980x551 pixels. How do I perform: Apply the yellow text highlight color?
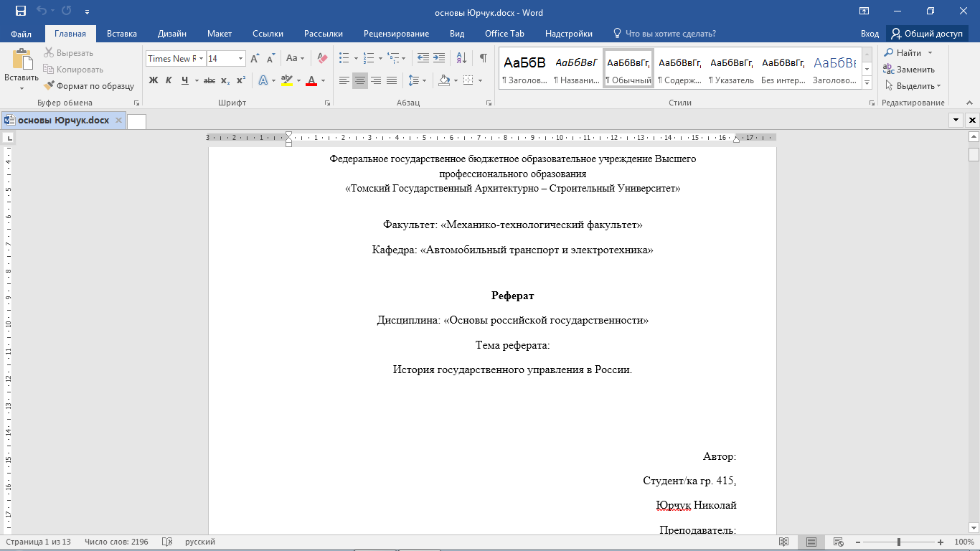287,80
